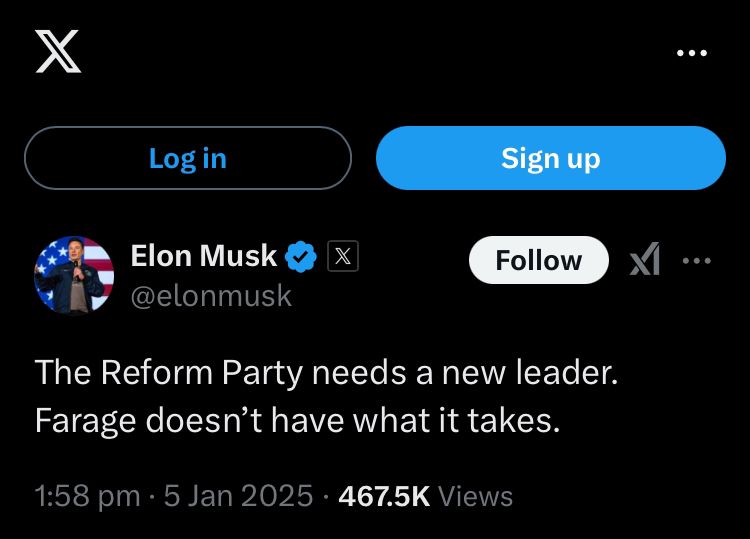Click the blue verified checkmark badge

pos(301,257)
